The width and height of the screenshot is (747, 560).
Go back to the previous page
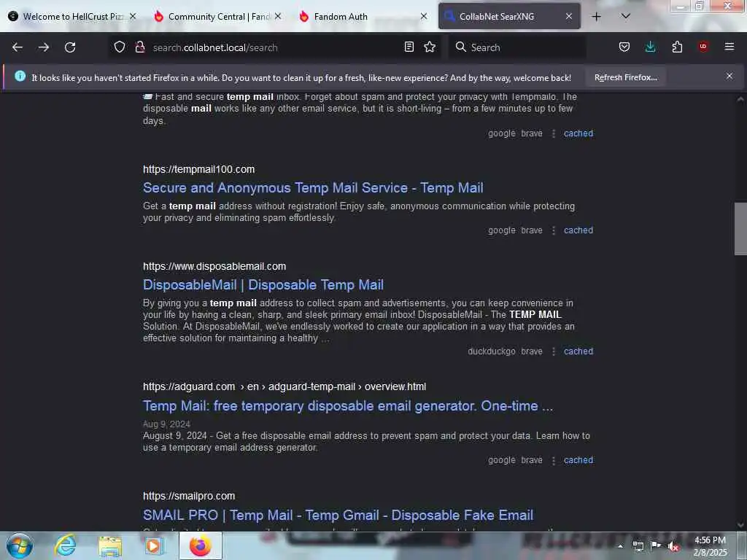pyautogui.click(x=18, y=47)
